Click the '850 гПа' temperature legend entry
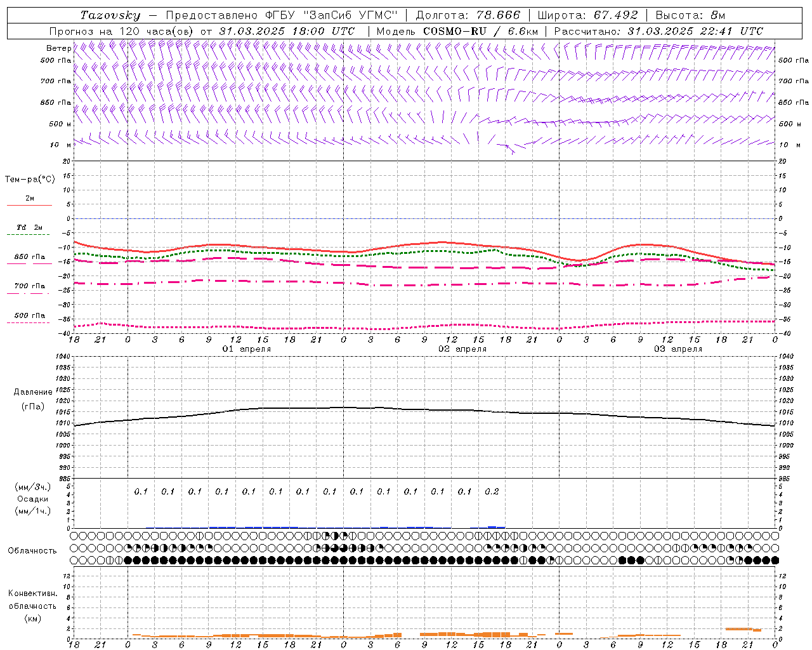This screenshot has height=650, width=812. tap(30, 257)
